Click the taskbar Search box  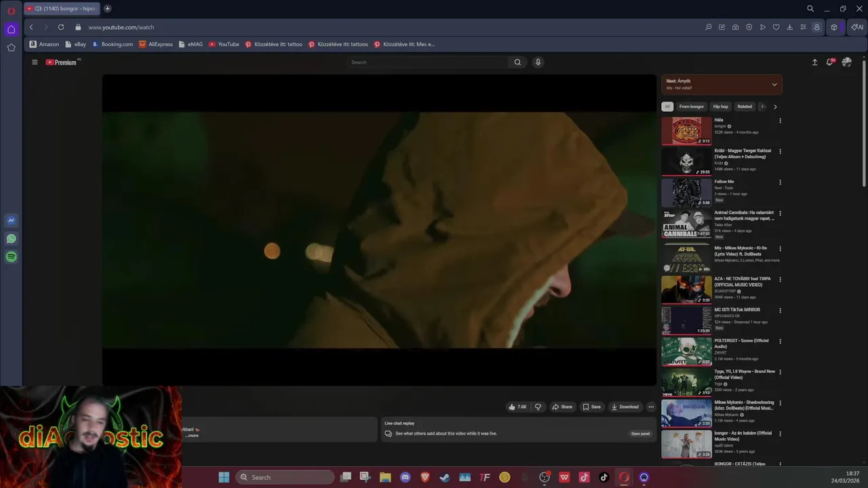pyautogui.click(x=285, y=477)
